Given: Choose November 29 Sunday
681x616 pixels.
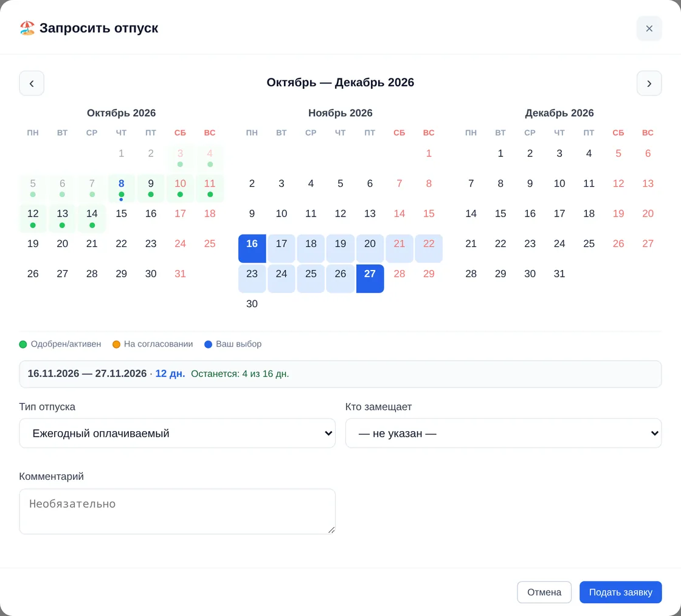Looking at the screenshot, I should coord(429,279).
